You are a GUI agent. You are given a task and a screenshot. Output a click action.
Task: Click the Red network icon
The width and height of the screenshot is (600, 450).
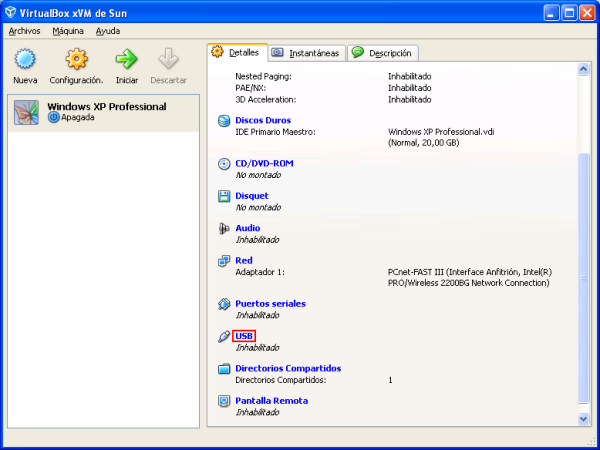[x=224, y=261]
